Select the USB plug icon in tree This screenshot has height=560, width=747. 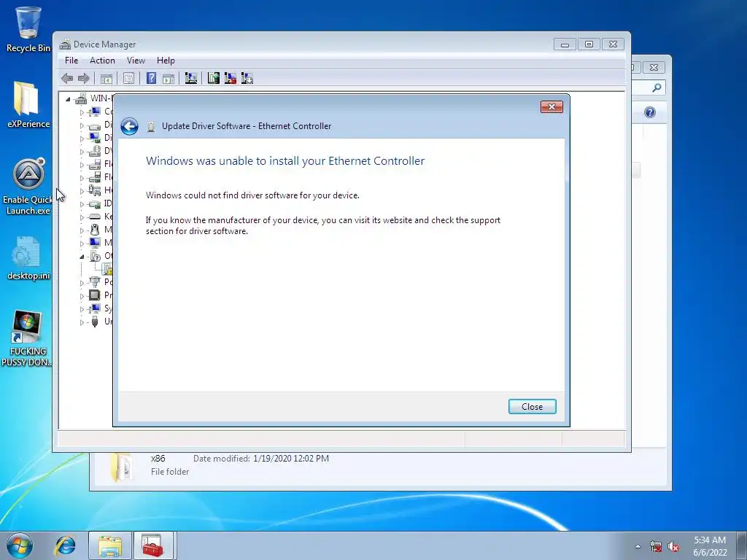coord(95,322)
